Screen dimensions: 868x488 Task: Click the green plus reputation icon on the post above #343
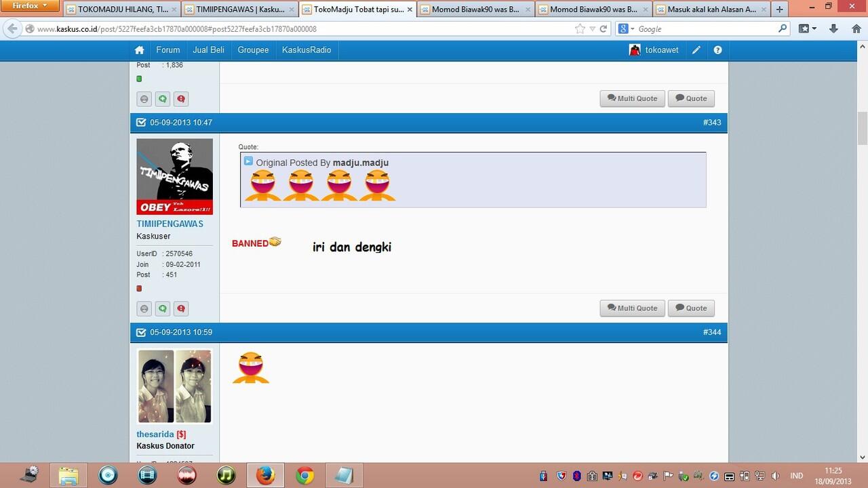pos(163,99)
